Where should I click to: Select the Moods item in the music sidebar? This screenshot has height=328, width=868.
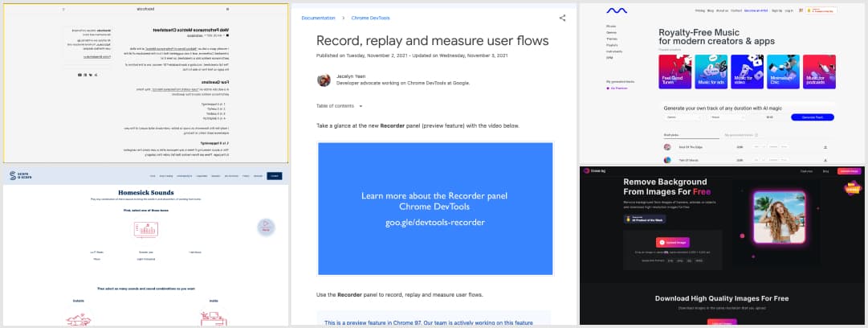point(611,26)
